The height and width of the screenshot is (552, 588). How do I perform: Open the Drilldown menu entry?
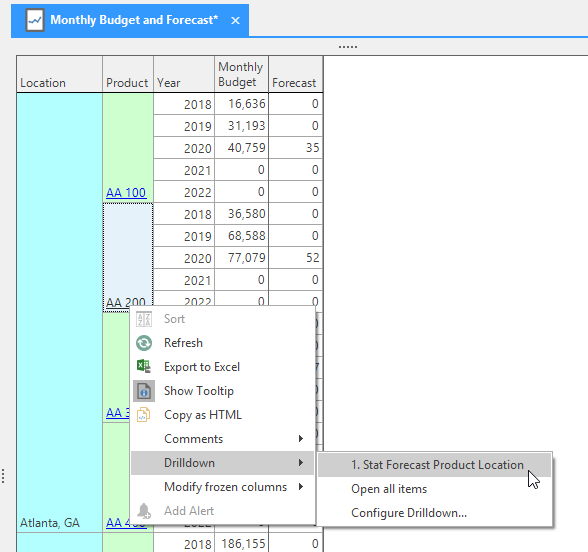[222, 463]
